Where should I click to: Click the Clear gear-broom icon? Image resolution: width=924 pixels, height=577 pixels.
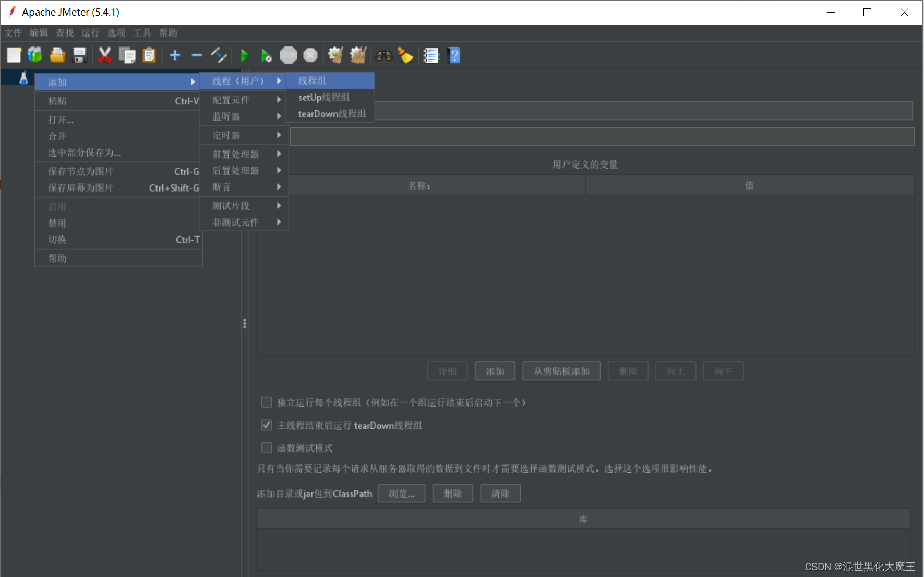[335, 55]
